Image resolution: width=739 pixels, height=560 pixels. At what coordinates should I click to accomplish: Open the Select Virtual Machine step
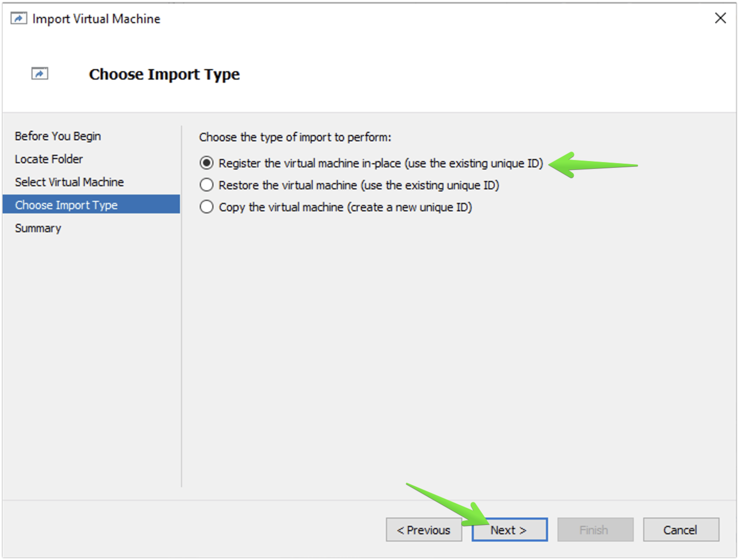click(70, 182)
